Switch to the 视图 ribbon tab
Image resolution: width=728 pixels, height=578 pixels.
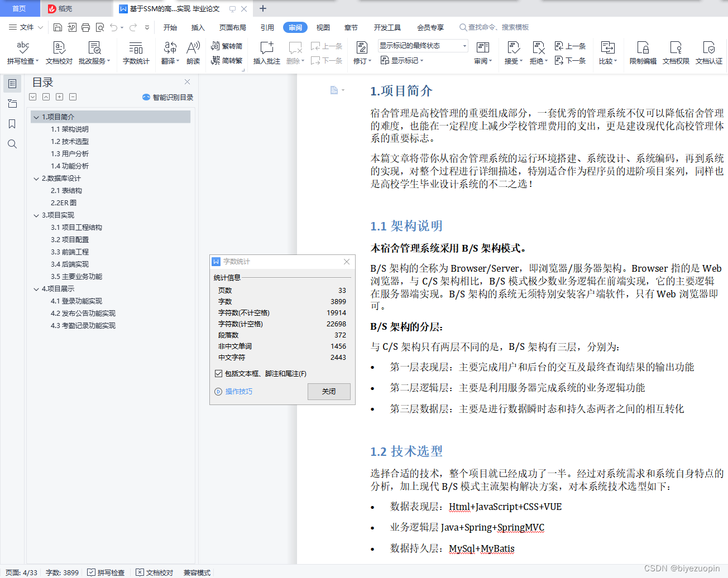(323, 27)
